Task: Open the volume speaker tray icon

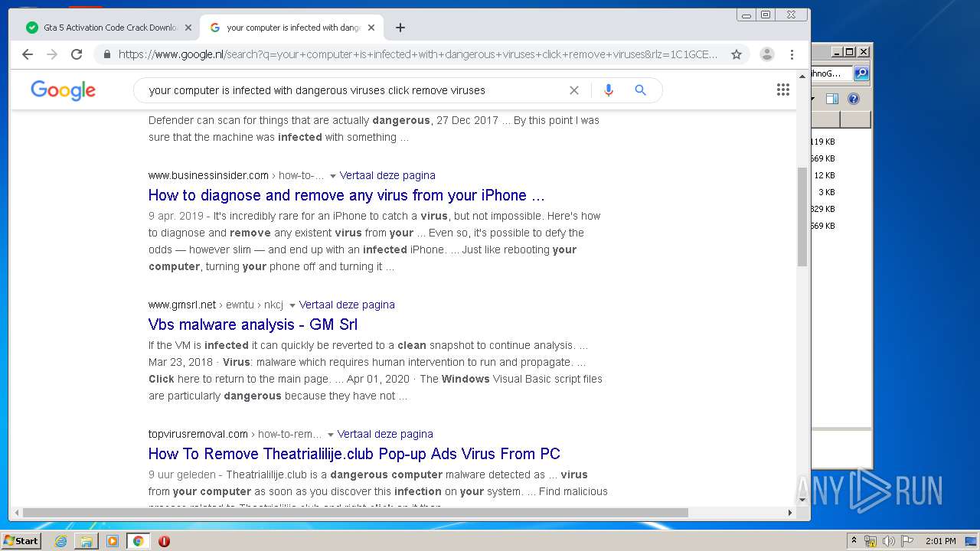Action: tap(889, 541)
